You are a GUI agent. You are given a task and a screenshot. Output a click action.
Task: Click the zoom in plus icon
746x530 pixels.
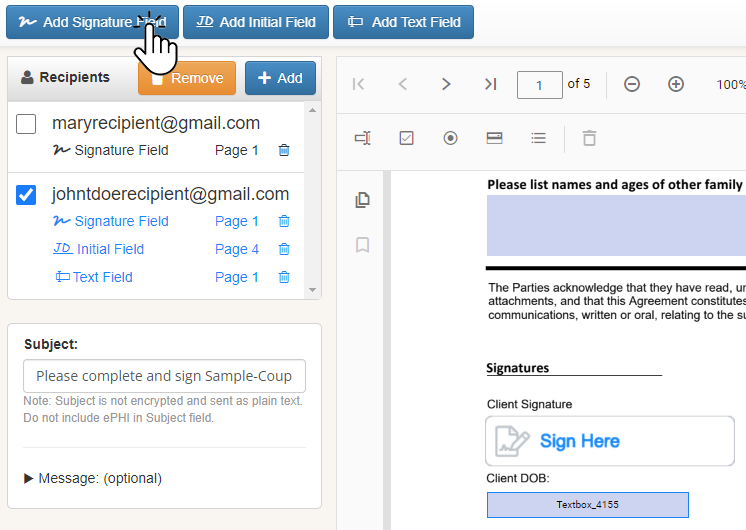tap(676, 84)
